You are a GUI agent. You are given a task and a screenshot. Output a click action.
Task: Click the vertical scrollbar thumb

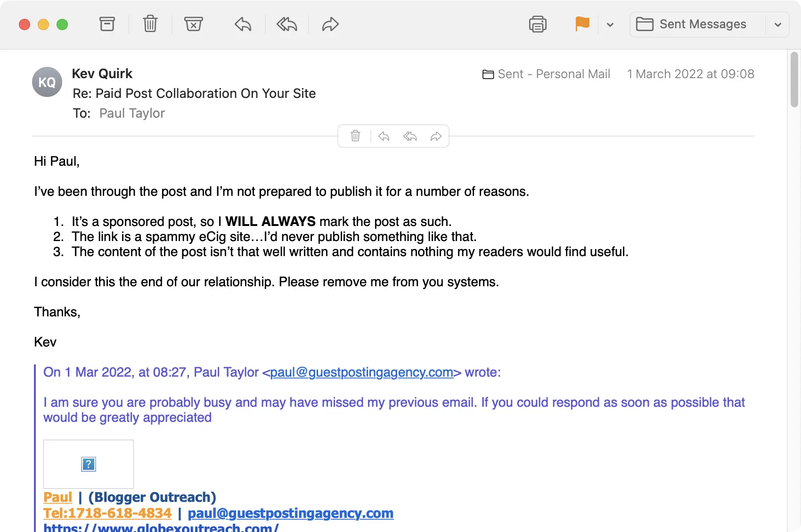point(794,80)
